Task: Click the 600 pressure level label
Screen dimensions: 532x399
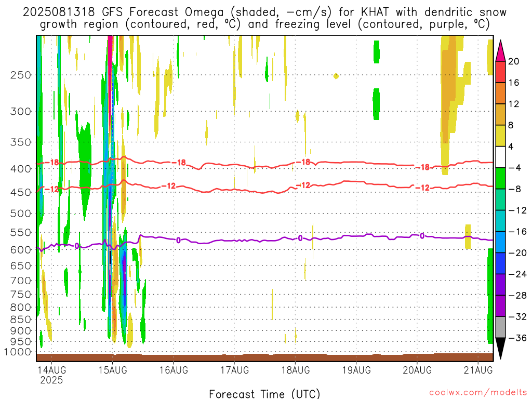Action: point(21,250)
